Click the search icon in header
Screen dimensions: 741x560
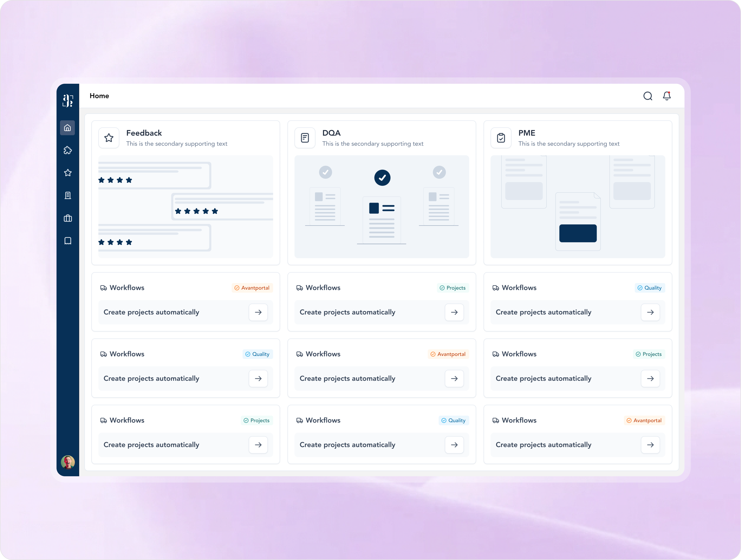(x=648, y=96)
